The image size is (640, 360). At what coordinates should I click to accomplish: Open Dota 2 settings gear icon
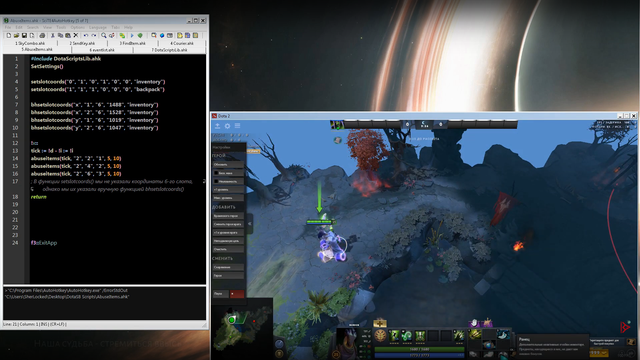click(x=227, y=126)
